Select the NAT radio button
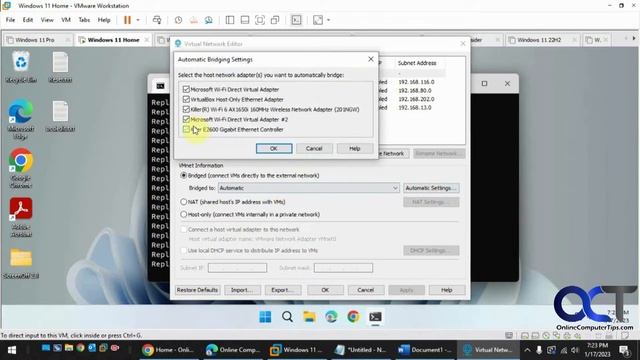640x360 pixels. pyautogui.click(x=184, y=202)
